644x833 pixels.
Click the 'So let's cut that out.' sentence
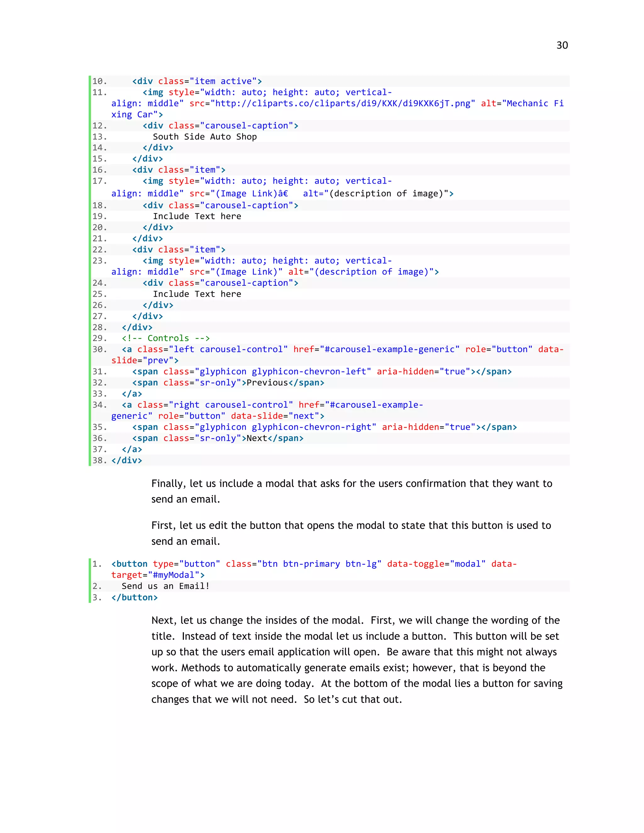click(353, 699)
